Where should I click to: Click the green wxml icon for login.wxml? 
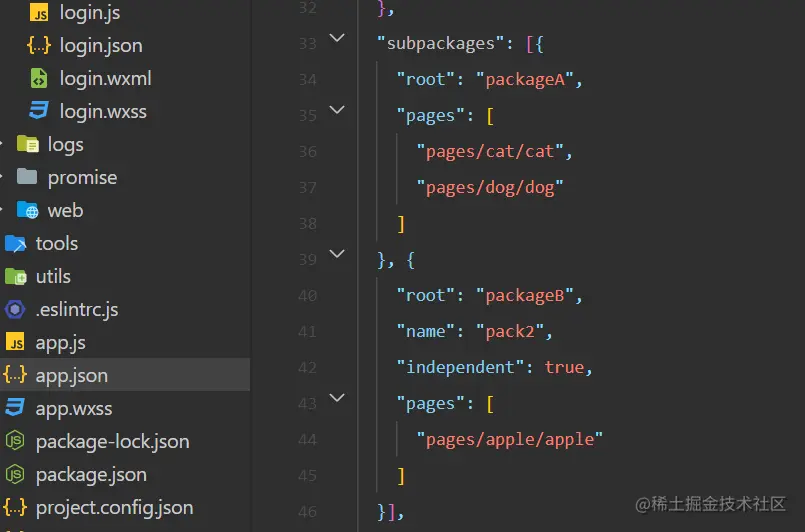(39, 78)
